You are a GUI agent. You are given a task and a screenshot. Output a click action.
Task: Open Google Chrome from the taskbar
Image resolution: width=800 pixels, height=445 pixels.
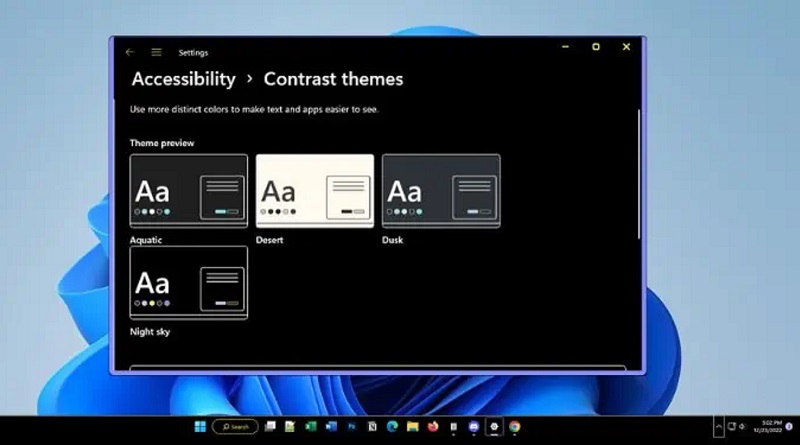(514, 427)
